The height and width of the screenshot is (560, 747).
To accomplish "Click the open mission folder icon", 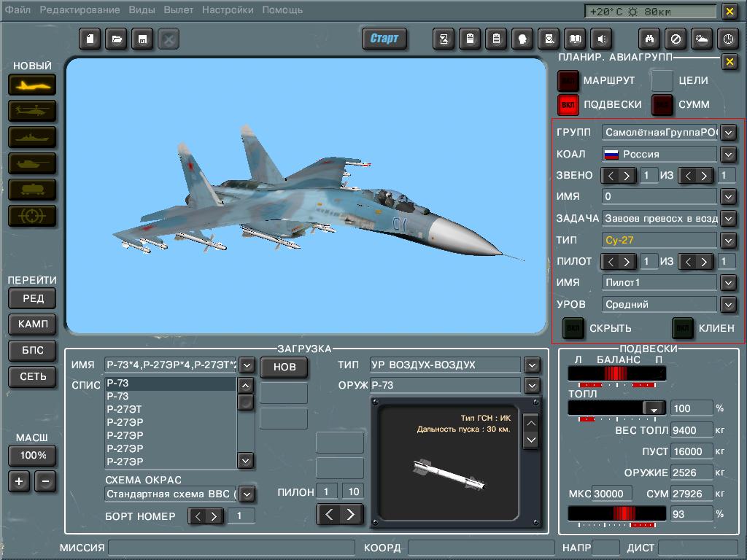I will coord(116,39).
